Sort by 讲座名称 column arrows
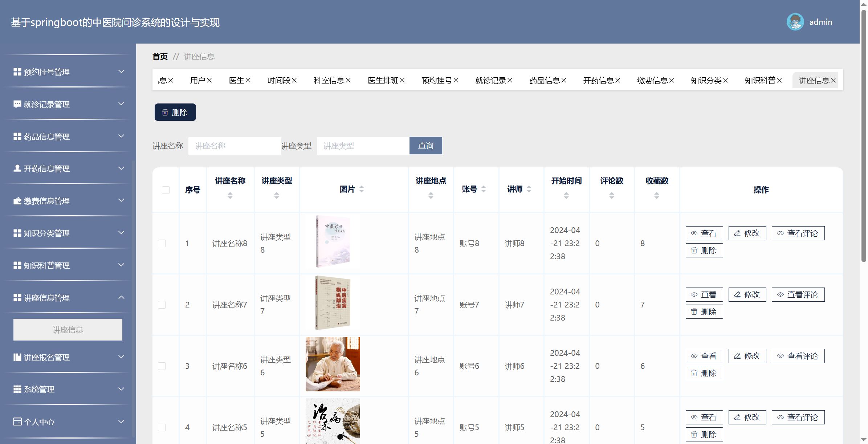The width and height of the screenshot is (868, 444). [x=230, y=196]
